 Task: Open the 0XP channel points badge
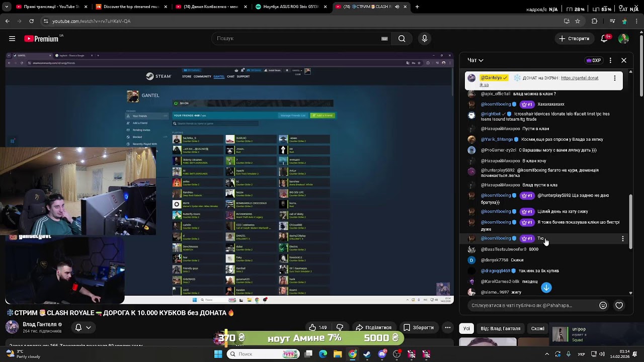[594, 60]
